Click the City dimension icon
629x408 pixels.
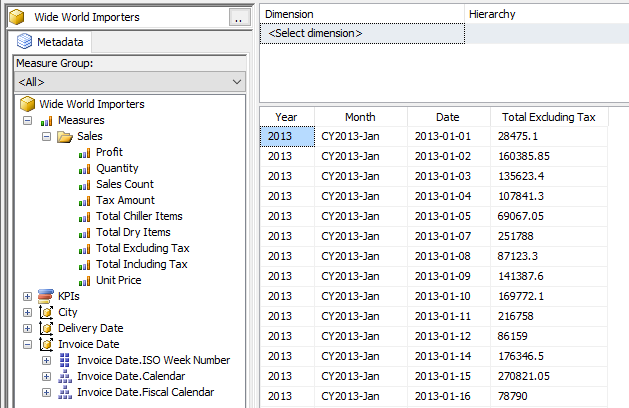click(x=46, y=312)
